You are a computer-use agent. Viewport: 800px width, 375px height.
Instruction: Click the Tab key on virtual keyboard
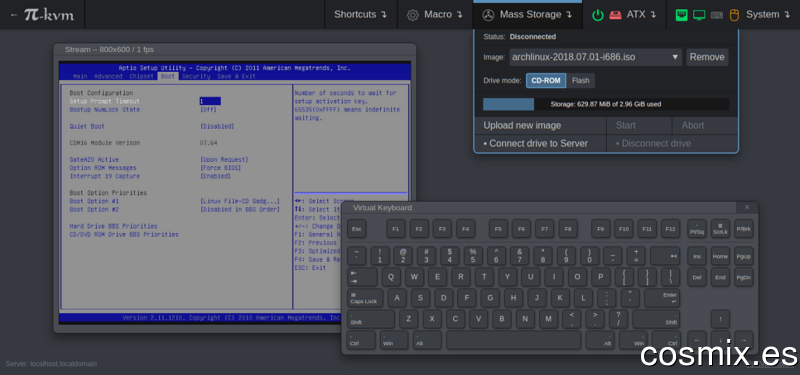362,277
